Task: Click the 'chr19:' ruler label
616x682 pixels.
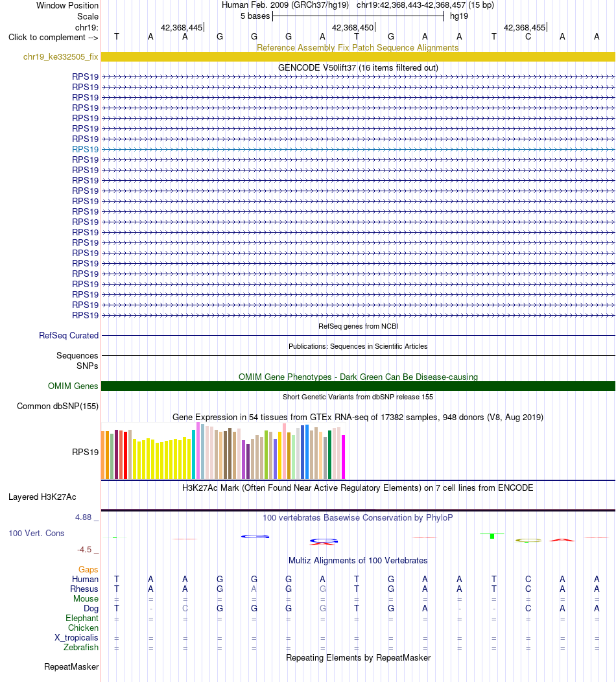Action: coord(87,27)
